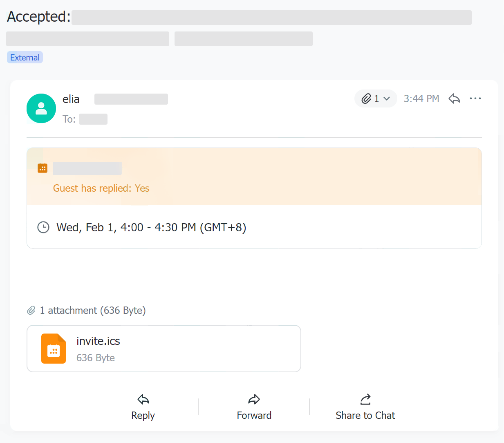Click the reply arrow icon in the header
Screen dimensions: 504x443
click(x=454, y=98)
